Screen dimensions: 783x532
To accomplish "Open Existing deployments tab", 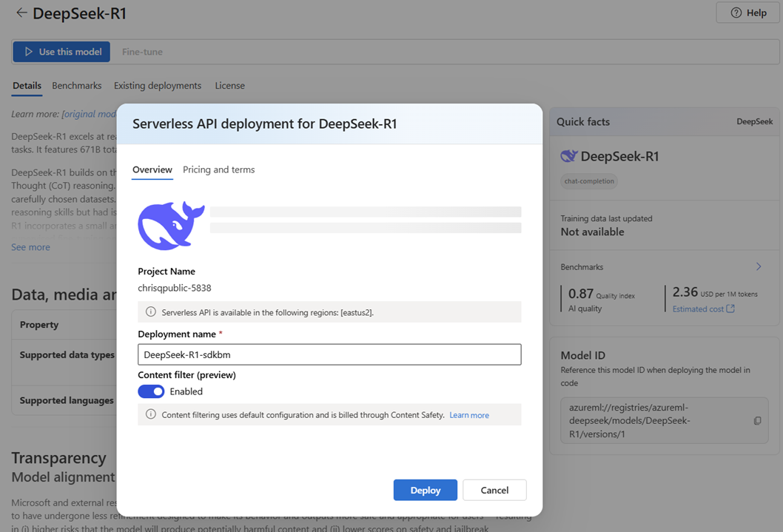I will pos(158,85).
